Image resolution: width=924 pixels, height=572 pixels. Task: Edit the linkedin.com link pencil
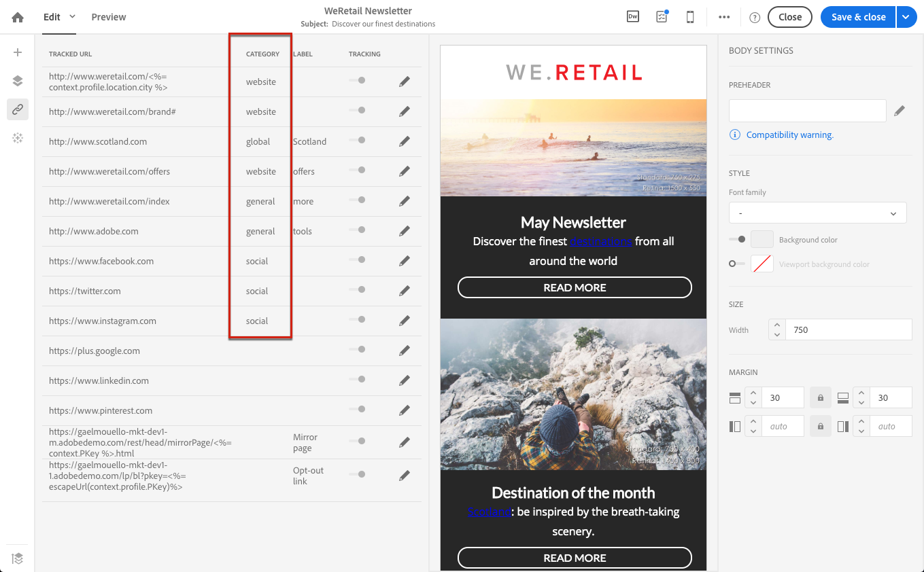pos(405,380)
